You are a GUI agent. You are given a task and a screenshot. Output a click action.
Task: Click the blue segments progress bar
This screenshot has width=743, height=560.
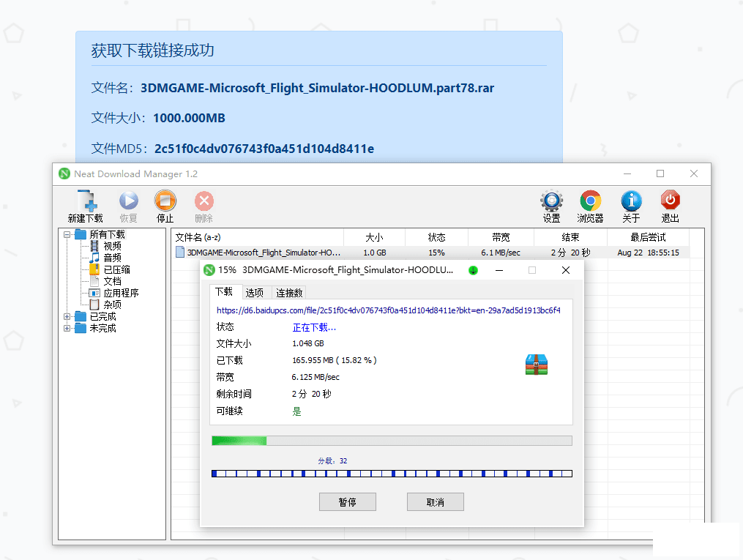pos(392,474)
